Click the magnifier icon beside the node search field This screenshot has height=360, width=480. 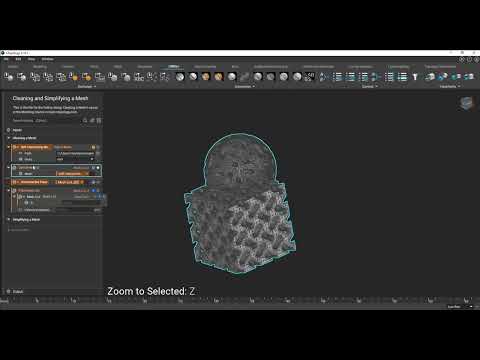pos(85,121)
